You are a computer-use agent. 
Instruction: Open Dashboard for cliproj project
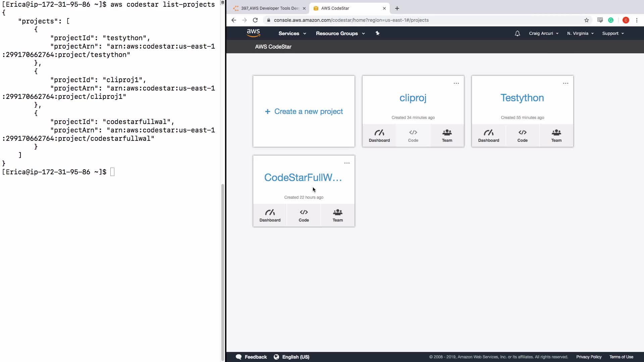tap(379, 136)
